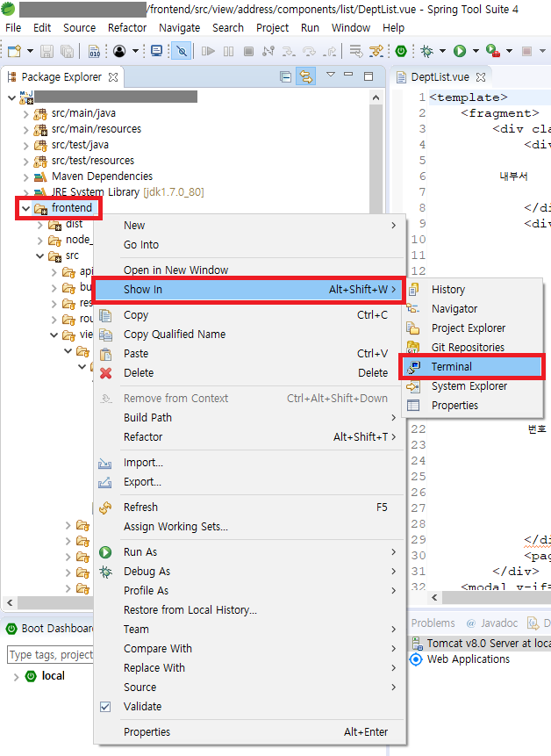551x756 pixels.
Task: Open History from the Show In submenu
Action: coord(447,290)
